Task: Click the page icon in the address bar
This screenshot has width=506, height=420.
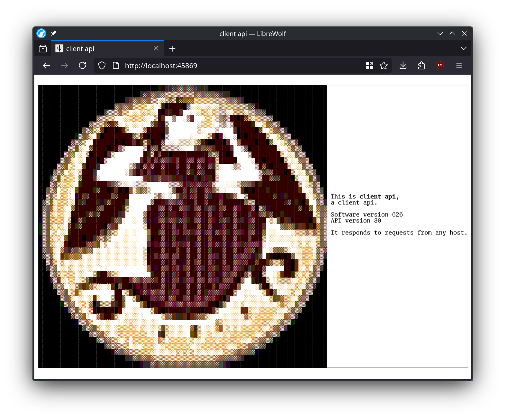Action: pyautogui.click(x=116, y=65)
